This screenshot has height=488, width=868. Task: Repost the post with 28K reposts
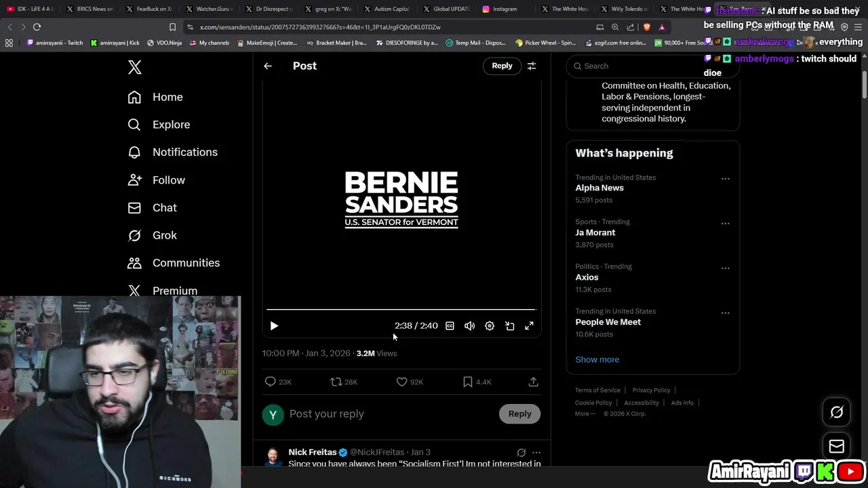click(x=343, y=382)
